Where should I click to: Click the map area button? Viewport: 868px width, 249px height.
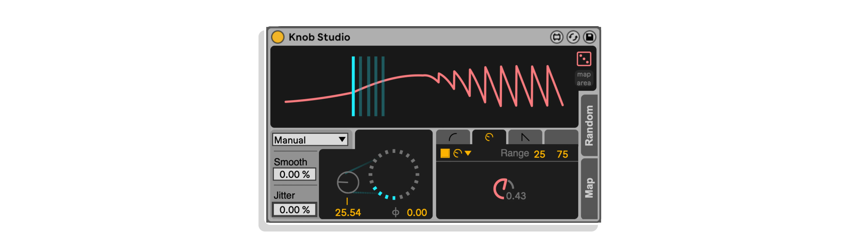584,79
